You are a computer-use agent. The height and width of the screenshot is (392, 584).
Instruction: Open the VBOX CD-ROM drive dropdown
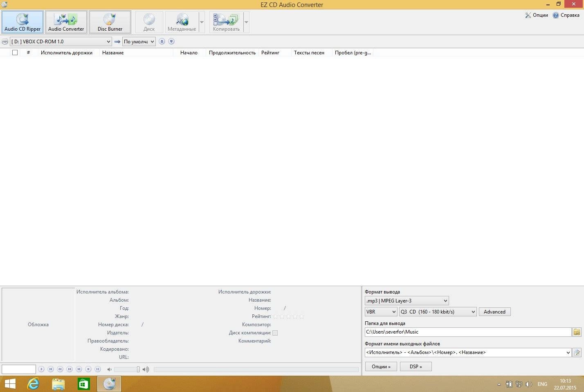tap(61, 42)
